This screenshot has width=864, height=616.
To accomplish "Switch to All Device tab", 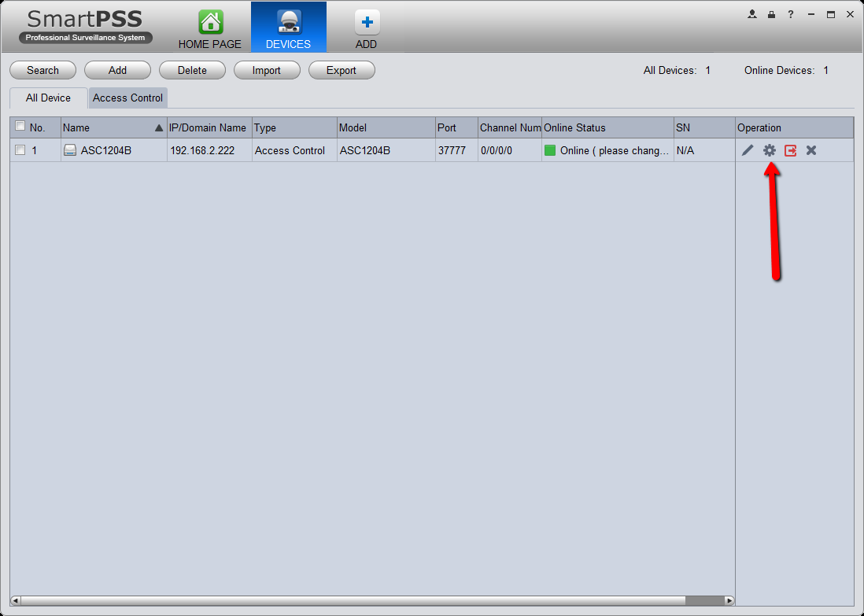I will click(x=49, y=98).
